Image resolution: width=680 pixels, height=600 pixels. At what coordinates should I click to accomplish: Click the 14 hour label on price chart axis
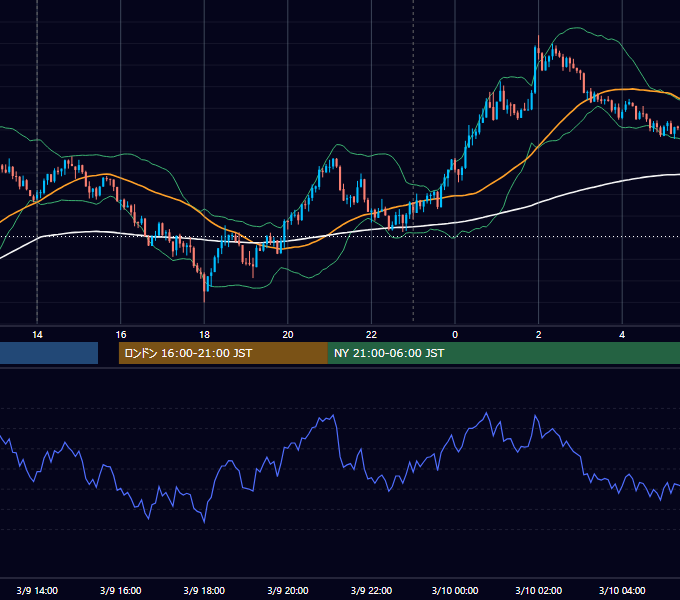click(37, 335)
